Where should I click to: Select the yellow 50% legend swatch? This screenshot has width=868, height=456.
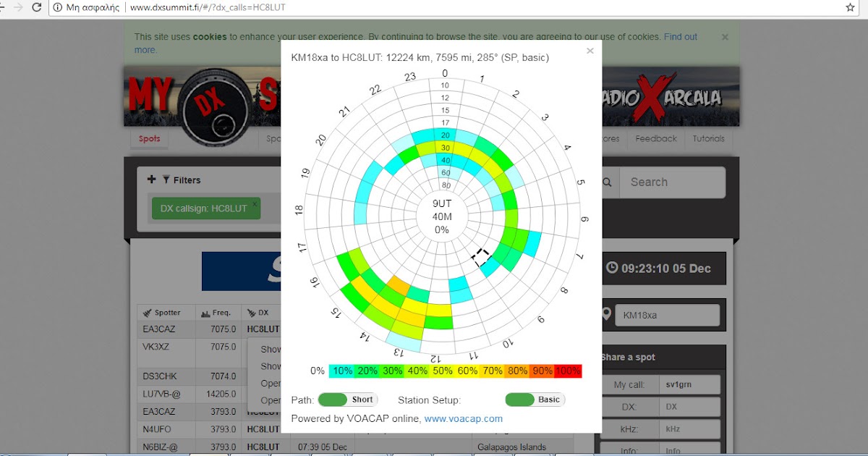443,371
